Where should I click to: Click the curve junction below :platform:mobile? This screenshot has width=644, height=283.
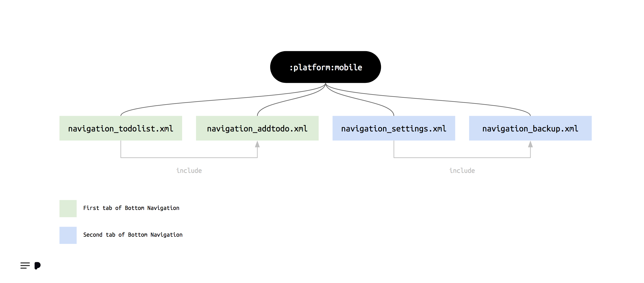point(326,84)
